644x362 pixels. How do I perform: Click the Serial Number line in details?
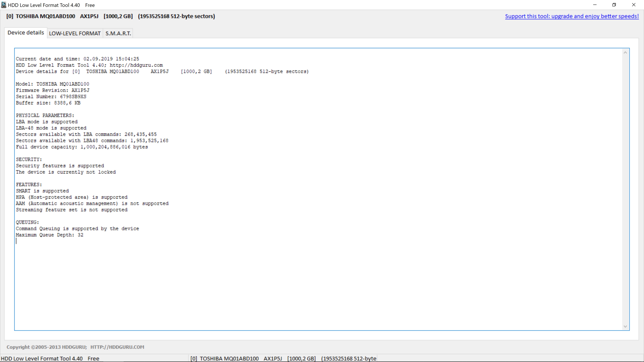[51, 97]
